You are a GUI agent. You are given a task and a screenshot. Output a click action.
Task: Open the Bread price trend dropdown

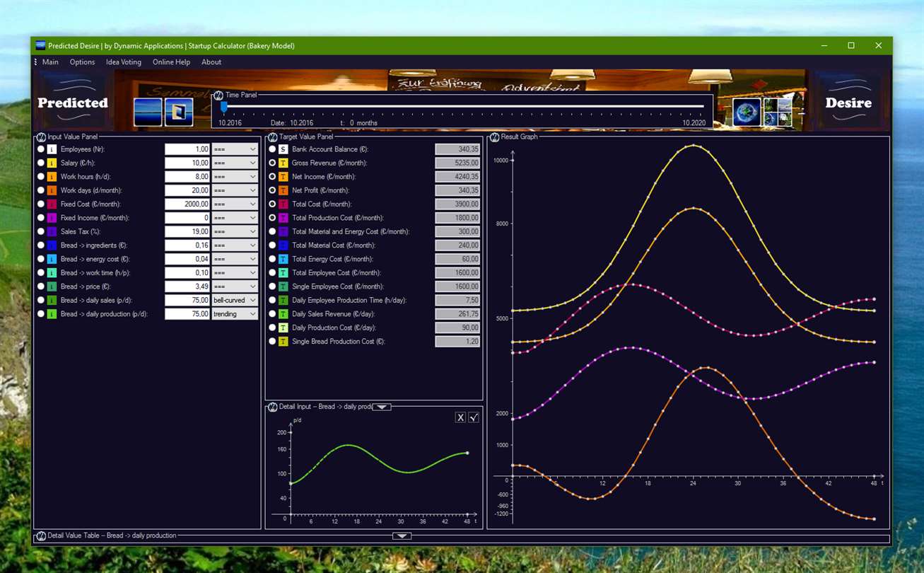click(x=235, y=286)
